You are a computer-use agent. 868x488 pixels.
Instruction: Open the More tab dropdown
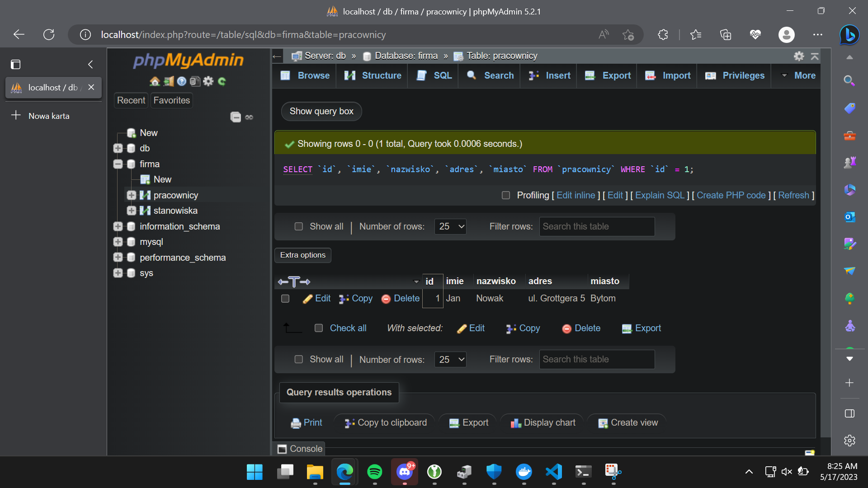coord(799,75)
